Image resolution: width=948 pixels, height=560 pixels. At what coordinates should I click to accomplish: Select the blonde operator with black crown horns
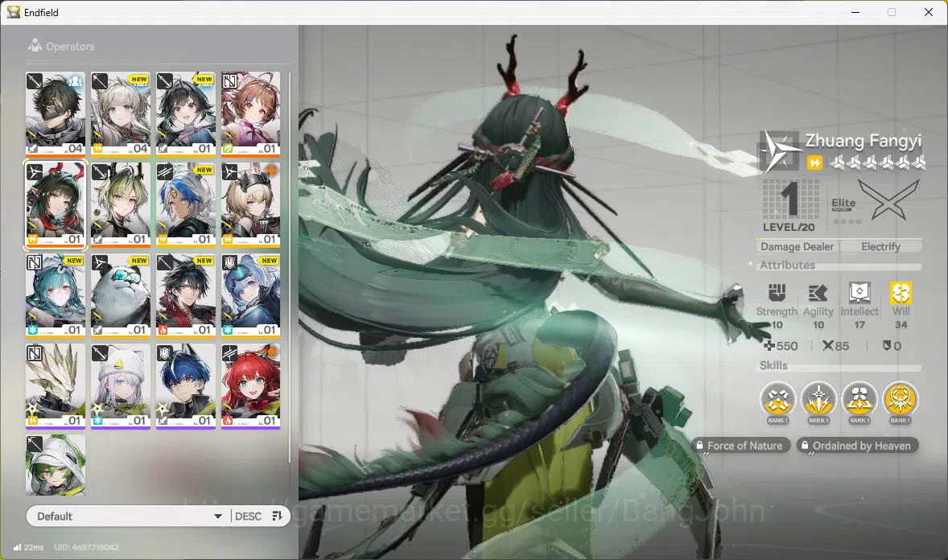point(251,204)
